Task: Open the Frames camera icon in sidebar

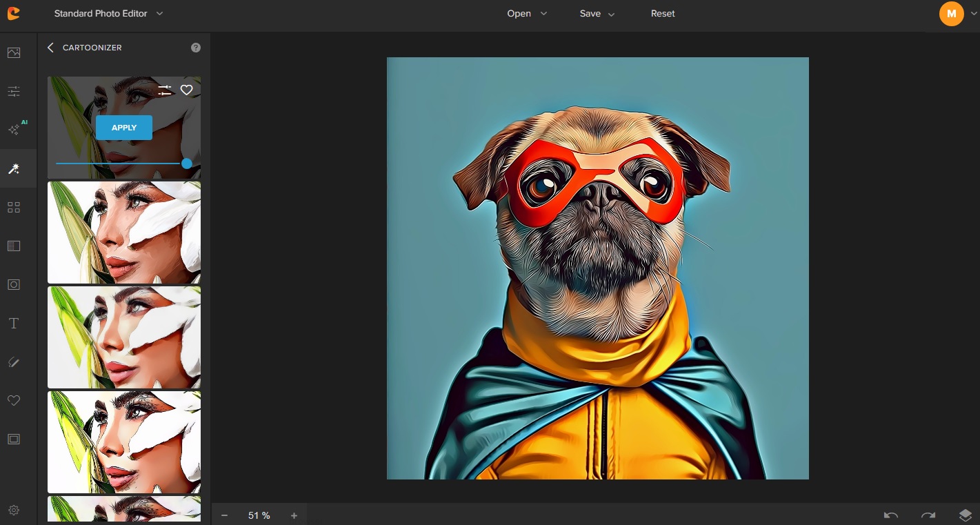Action: coord(14,285)
